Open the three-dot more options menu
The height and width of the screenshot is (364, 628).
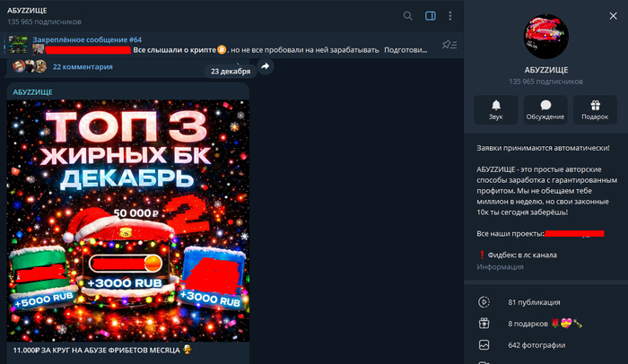pyautogui.click(x=449, y=15)
